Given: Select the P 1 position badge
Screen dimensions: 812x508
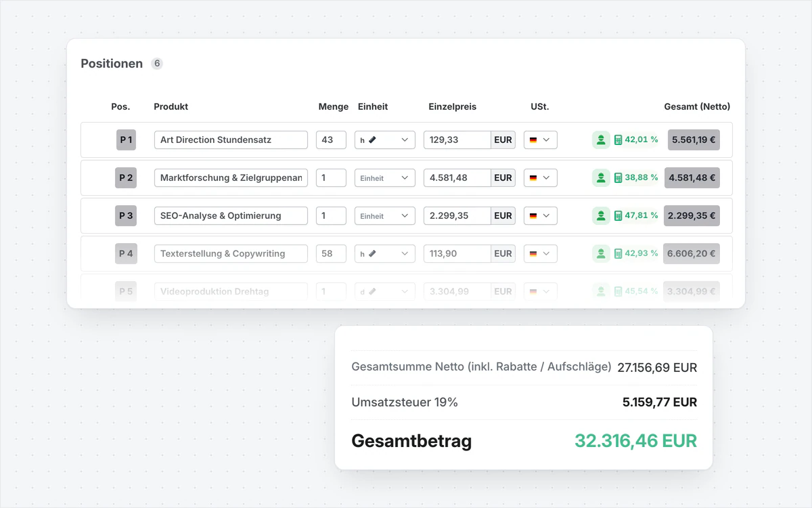Looking at the screenshot, I should 126,140.
